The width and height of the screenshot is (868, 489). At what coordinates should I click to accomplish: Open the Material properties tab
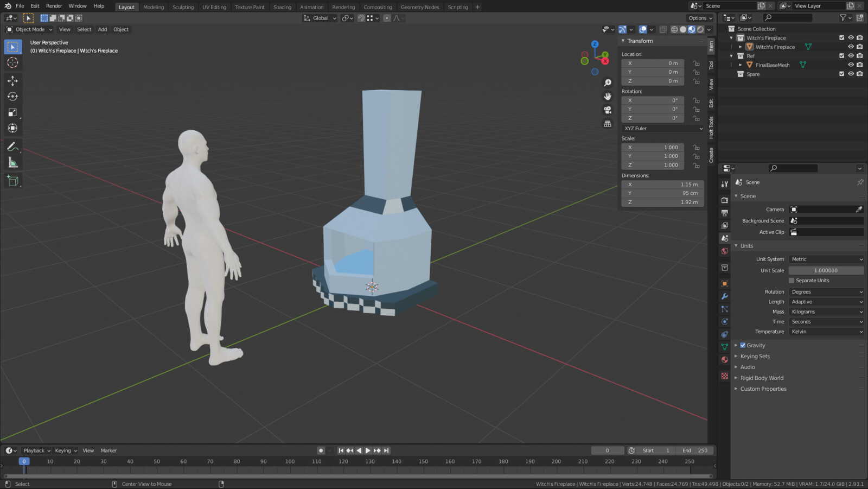pos(724,359)
